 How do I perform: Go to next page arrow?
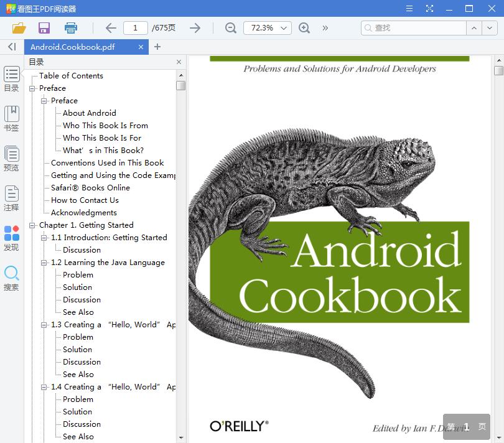click(x=195, y=28)
